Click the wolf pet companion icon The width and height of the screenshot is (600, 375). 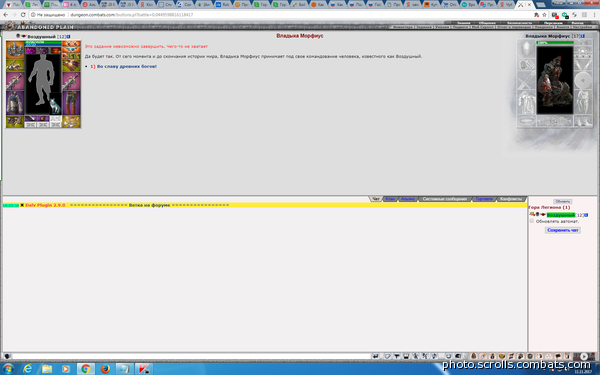[55, 106]
